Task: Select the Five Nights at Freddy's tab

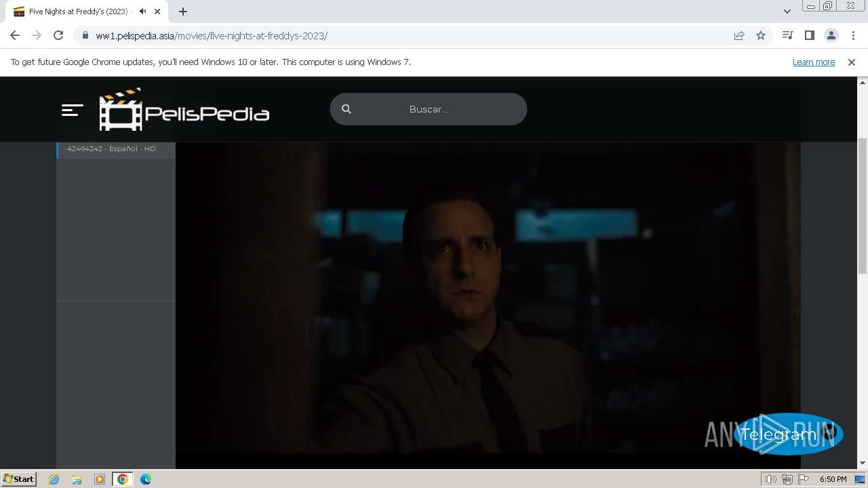Action: click(87, 12)
